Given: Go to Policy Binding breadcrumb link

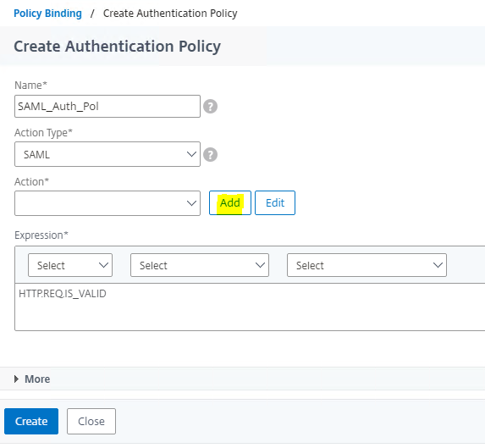Looking at the screenshot, I should (48, 14).
